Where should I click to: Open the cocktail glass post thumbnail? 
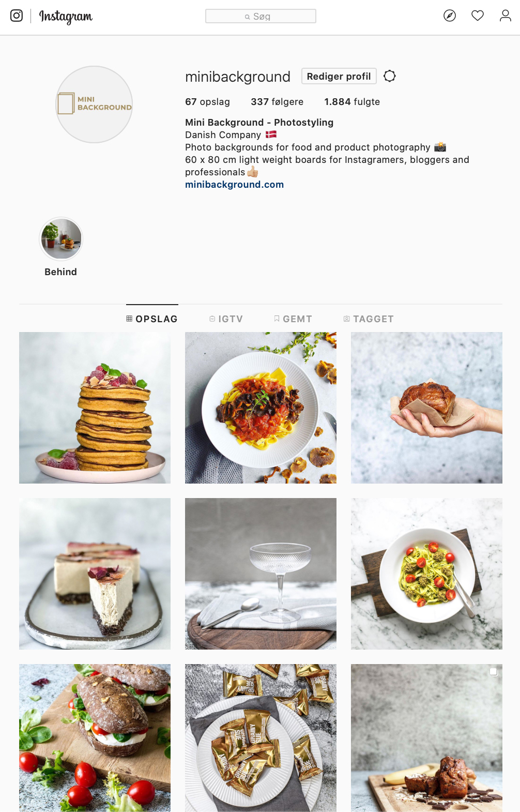tap(261, 574)
